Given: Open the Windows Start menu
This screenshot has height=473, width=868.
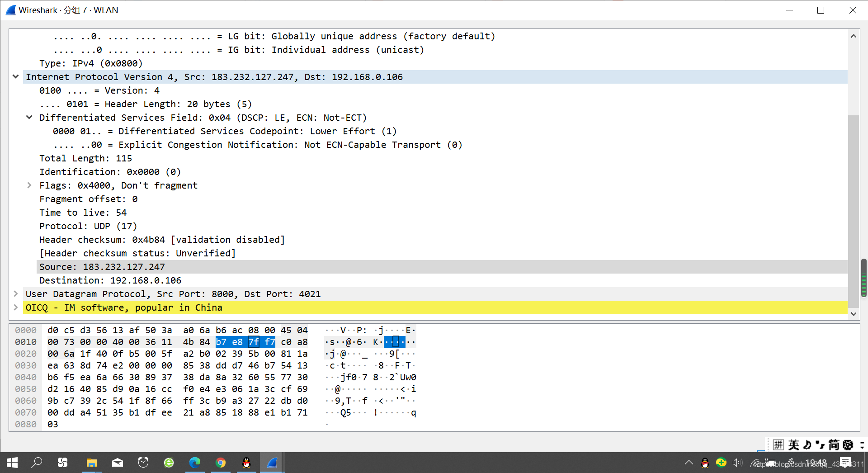Looking at the screenshot, I should pos(12,462).
